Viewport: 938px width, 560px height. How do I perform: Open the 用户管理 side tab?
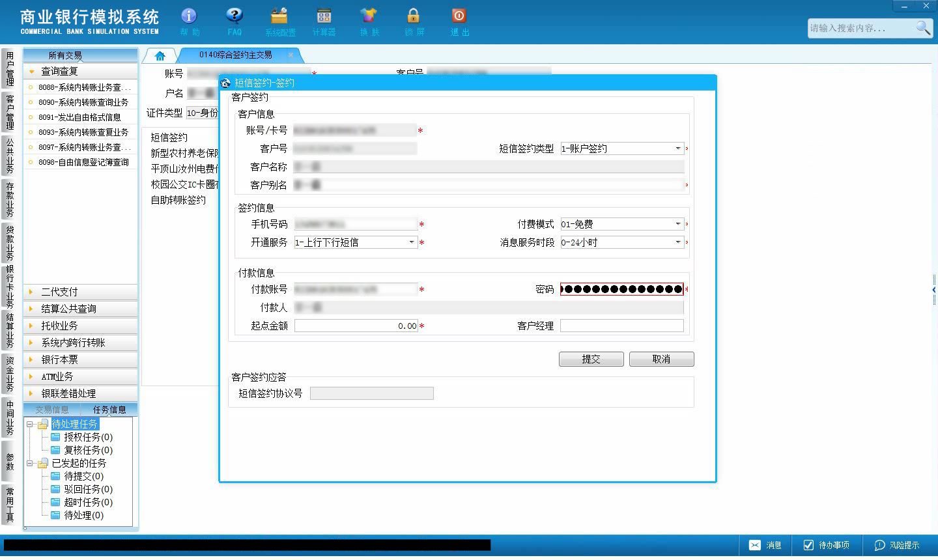point(10,68)
